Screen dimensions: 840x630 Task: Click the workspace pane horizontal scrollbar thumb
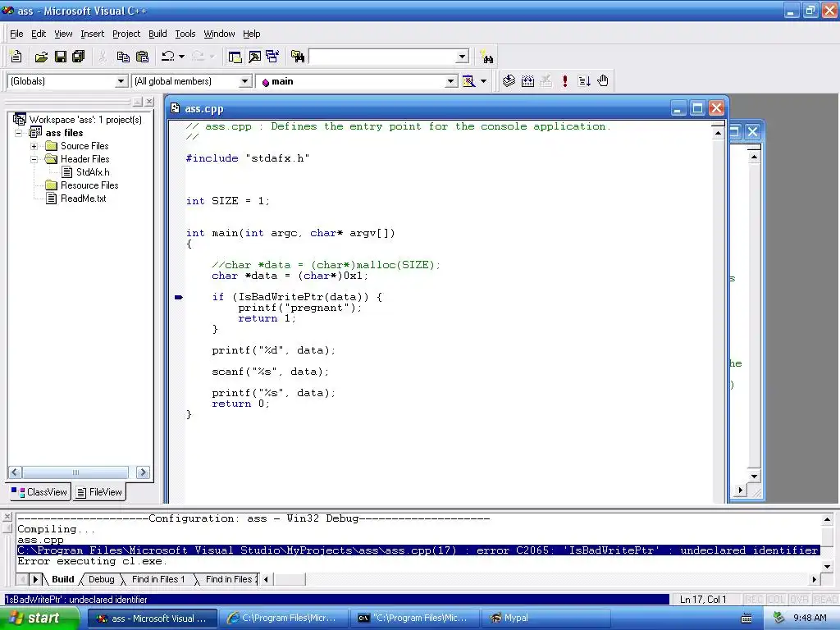click(x=75, y=472)
